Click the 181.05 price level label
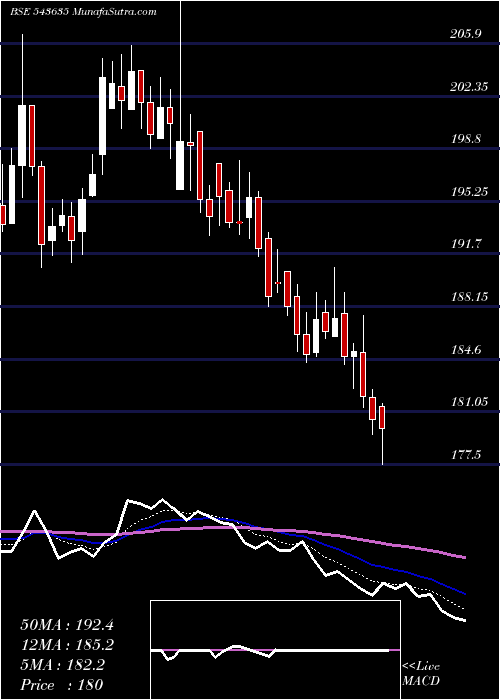The width and height of the screenshot is (500, 700). click(469, 402)
